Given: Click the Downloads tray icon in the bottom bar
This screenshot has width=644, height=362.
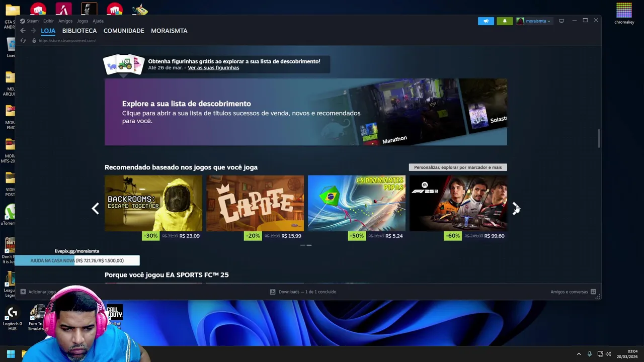Looking at the screenshot, I should [273, 292].
